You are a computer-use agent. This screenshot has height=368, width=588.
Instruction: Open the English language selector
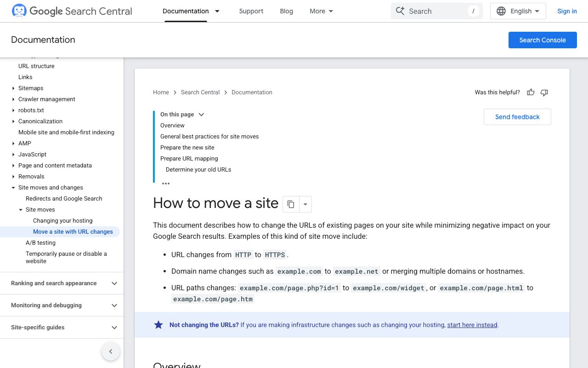tap(518, 11)
